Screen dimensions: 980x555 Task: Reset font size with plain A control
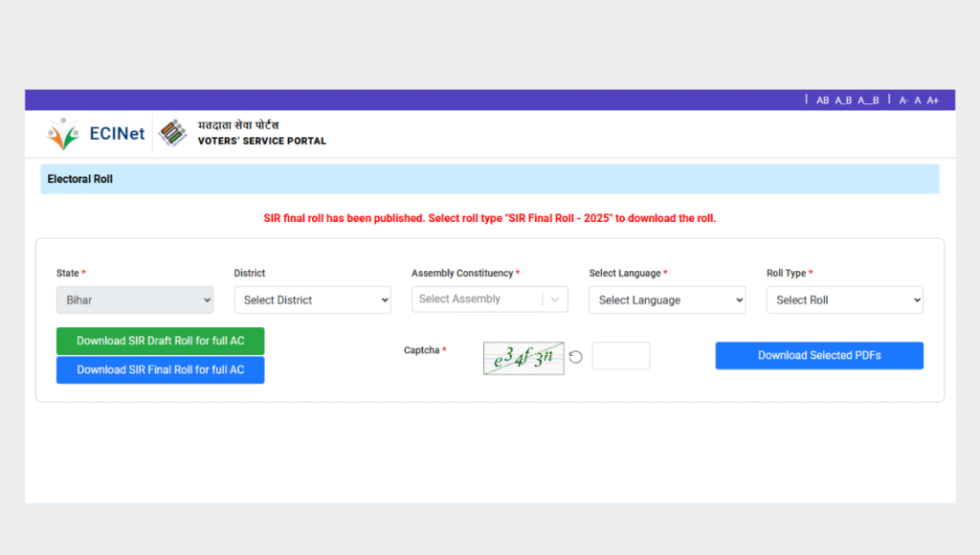918,100
